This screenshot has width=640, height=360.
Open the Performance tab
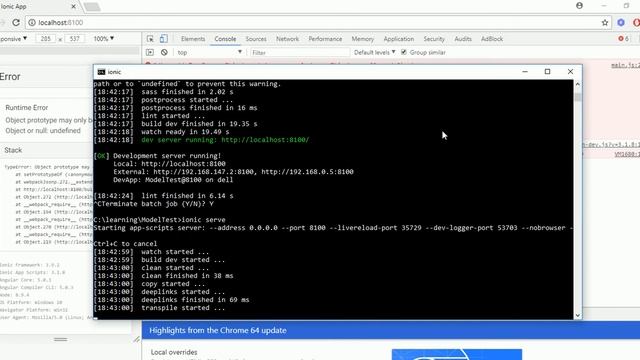[325, 39]
